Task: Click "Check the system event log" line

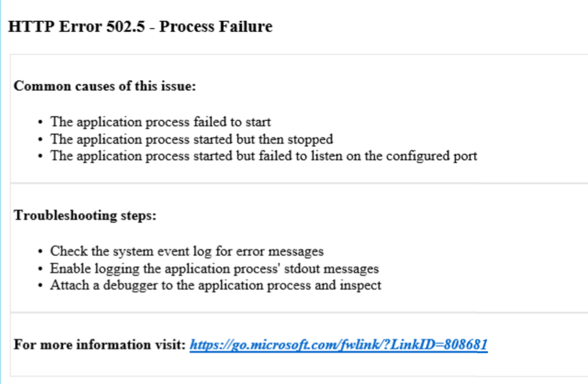Action: click(x=187, y=251)
